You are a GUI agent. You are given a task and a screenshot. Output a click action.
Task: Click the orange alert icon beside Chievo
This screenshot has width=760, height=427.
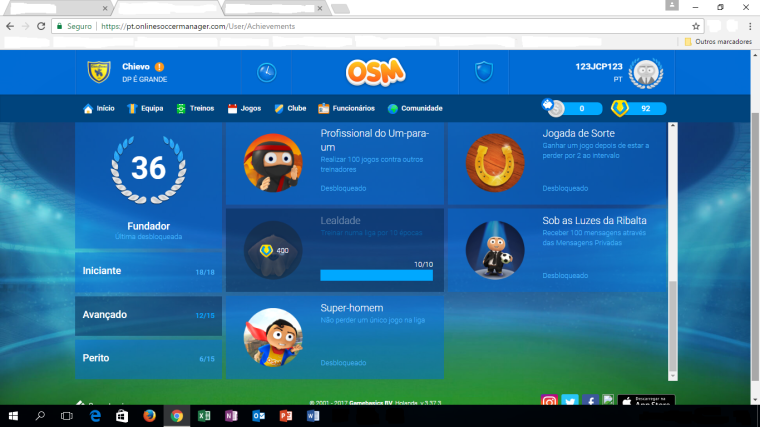(159, 67)
